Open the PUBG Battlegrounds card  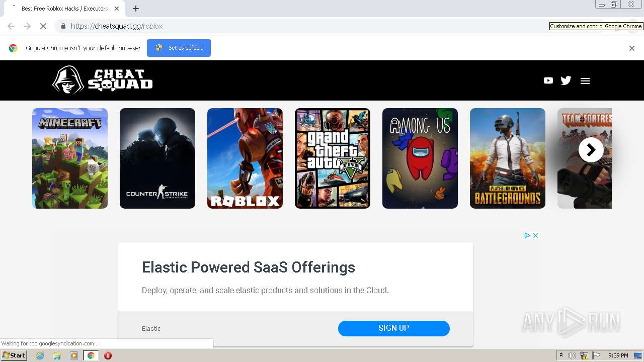(x=508, y=158)
